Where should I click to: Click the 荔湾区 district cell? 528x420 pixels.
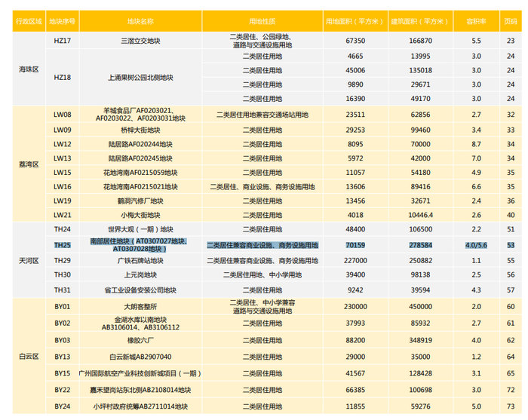click(x=29, y=164)
